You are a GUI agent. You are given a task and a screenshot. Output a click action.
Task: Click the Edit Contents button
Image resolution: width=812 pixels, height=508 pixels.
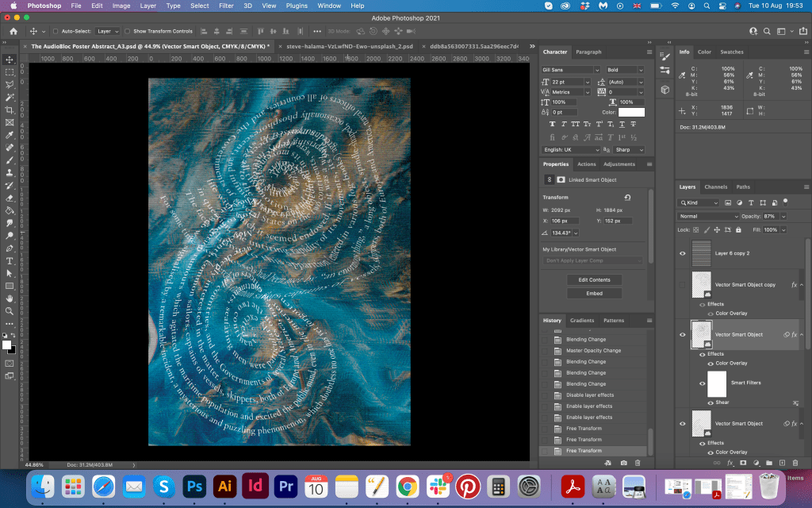(594, 279)
